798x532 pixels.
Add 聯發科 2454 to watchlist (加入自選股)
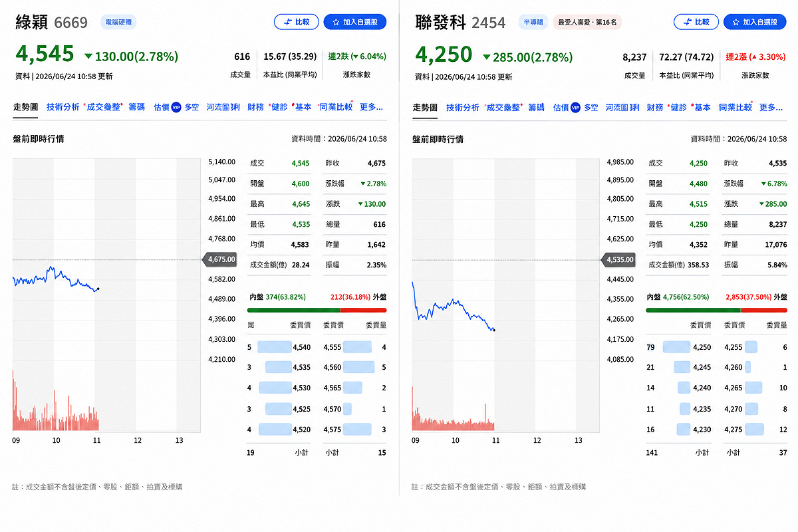tap(755, 22)
